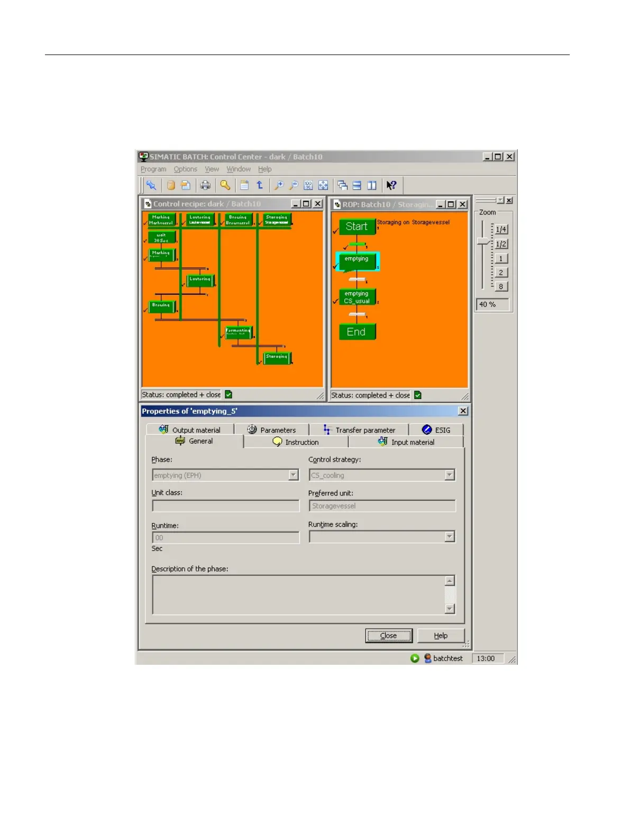Viewport: 630px width, 840px height.
Task: Switch to the Parameters tab
Action: pos(271,429)
